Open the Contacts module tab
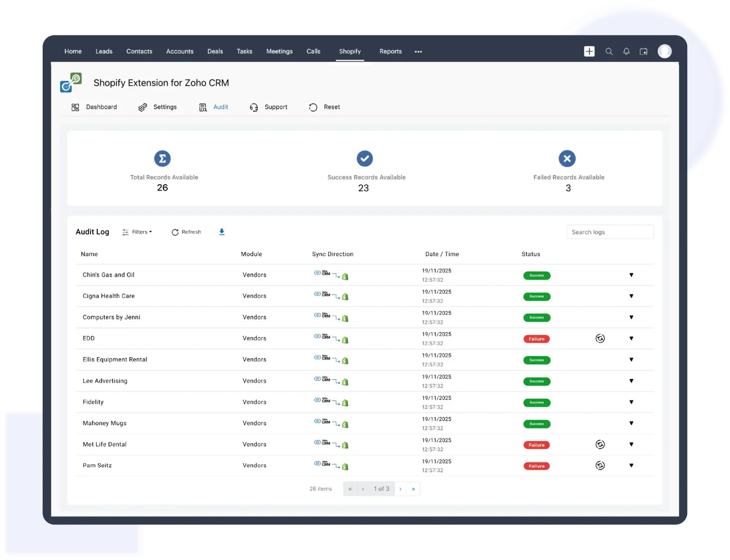This screenshot has height=560, width=730. tap(139, 51)
